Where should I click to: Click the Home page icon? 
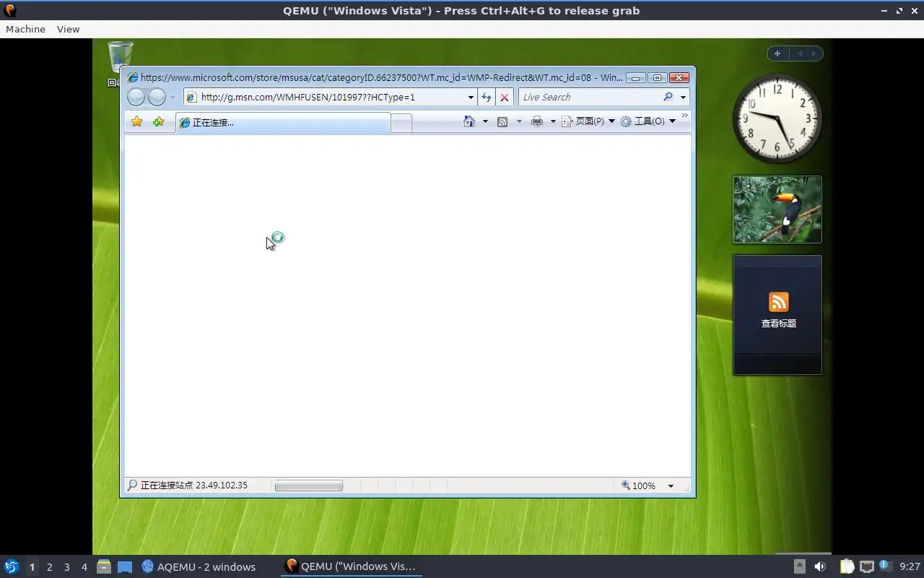pyautogui.click(x=469, y=121)
